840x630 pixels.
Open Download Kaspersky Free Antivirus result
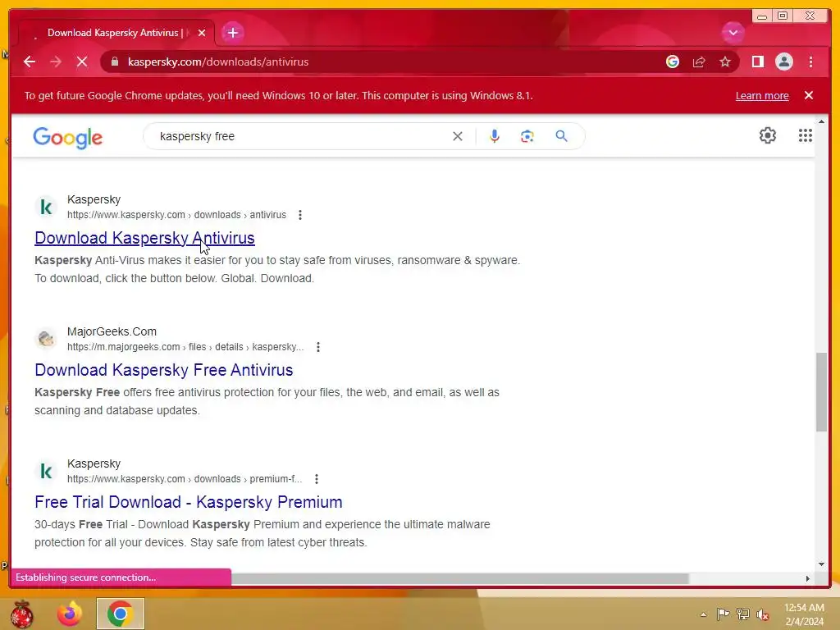[x=164, y=370]
